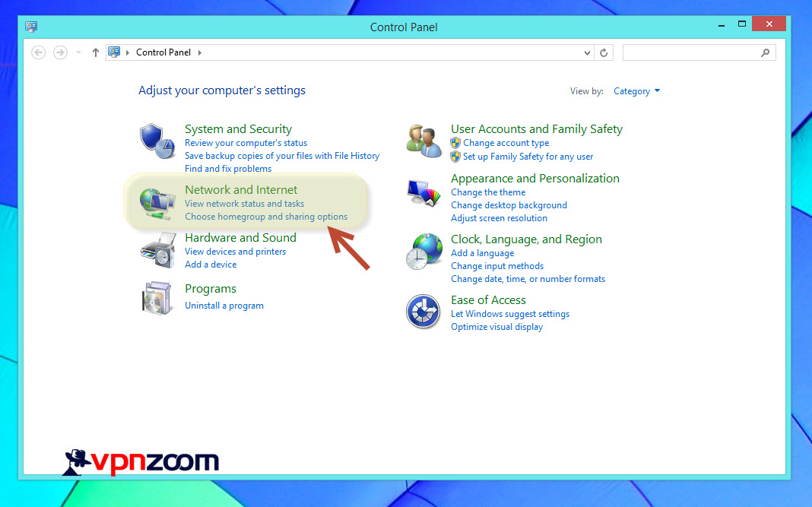812x507 pixels.
Task: Open Choose homegroup and sharing options
Action: (266, 217)
